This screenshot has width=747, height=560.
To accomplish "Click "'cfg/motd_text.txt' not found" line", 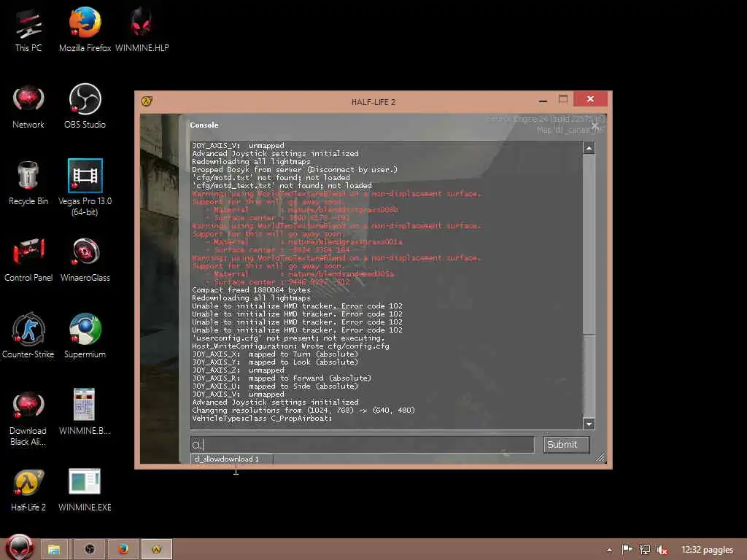I will pos(282,186).
